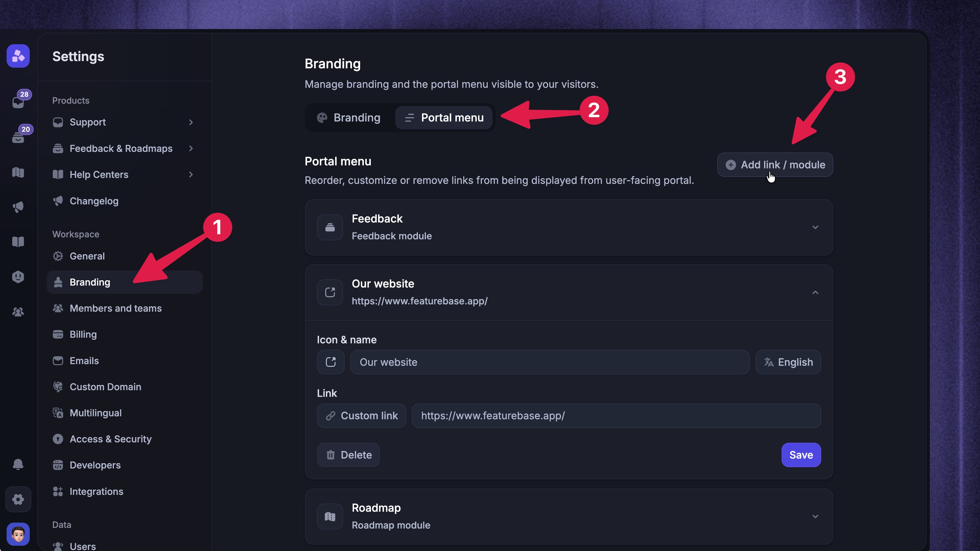Click the user avatar at the bottom left

pos(18,534)
